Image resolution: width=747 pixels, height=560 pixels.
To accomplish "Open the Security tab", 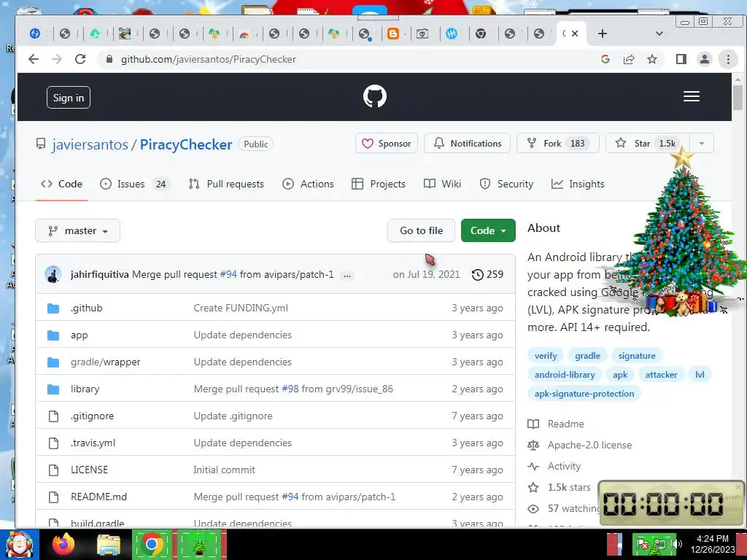I will (506, 184).
